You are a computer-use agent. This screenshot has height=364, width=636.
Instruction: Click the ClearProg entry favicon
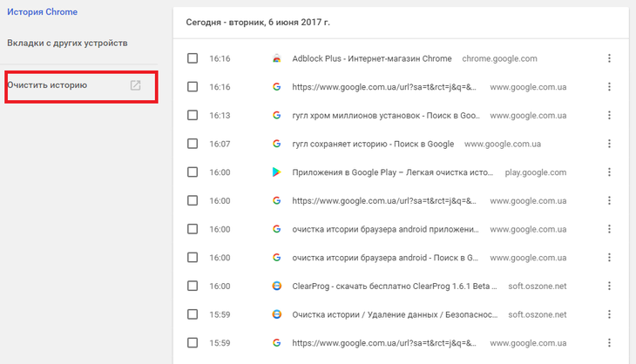[x=276, y=286]
